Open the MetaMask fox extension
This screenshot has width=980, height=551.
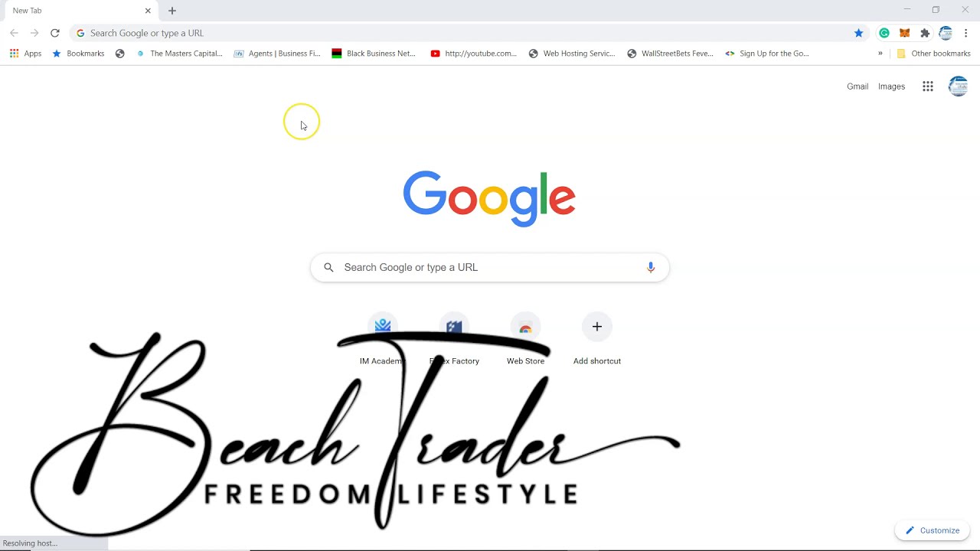coord(904,33)
